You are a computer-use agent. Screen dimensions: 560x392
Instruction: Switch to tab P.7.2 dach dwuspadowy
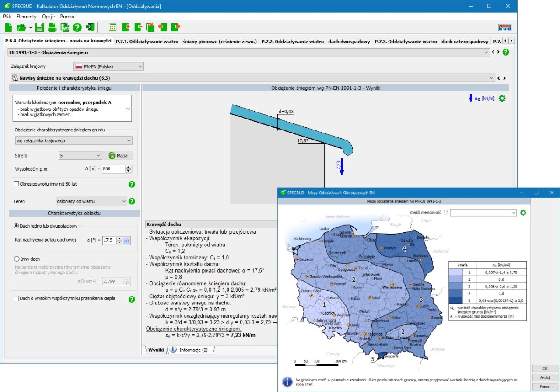pyautogui.click(x=315, y=42)
